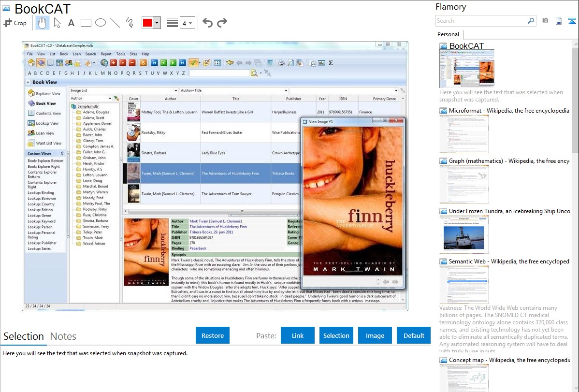Click the blue first-record icon in BookCAT toolbar
The width and height of the screenshot is (579, 392).
[154, 63]
